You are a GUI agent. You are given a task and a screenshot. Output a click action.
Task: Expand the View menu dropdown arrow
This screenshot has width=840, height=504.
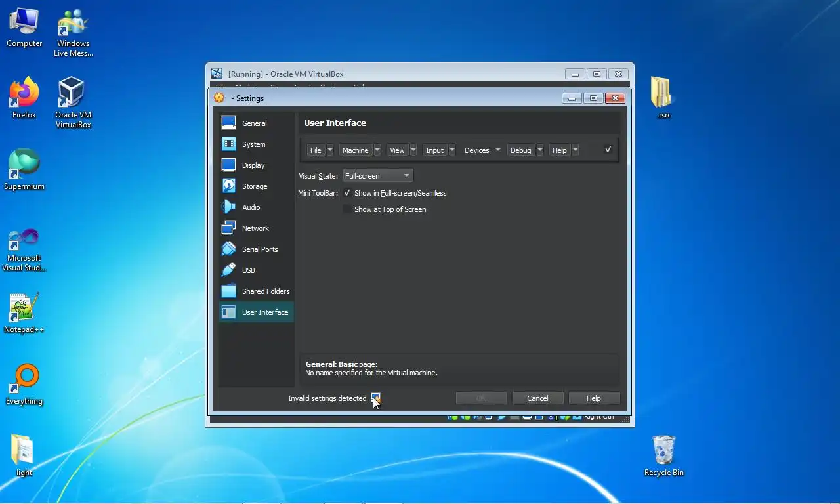point(413,150)
